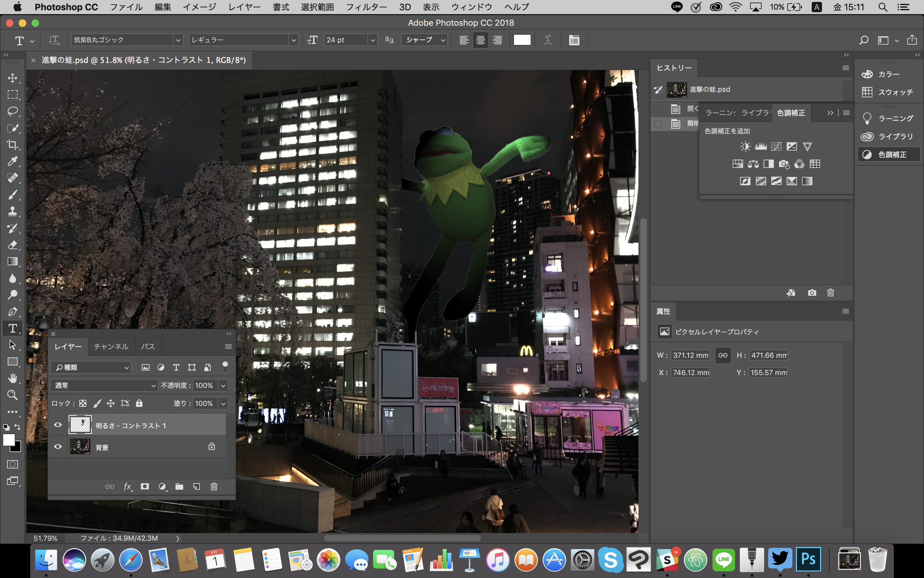Hide the 明るさ・コントラスト 1 layer
The width and height of the screenshot is (924, 578).
[x=58, y=425]
